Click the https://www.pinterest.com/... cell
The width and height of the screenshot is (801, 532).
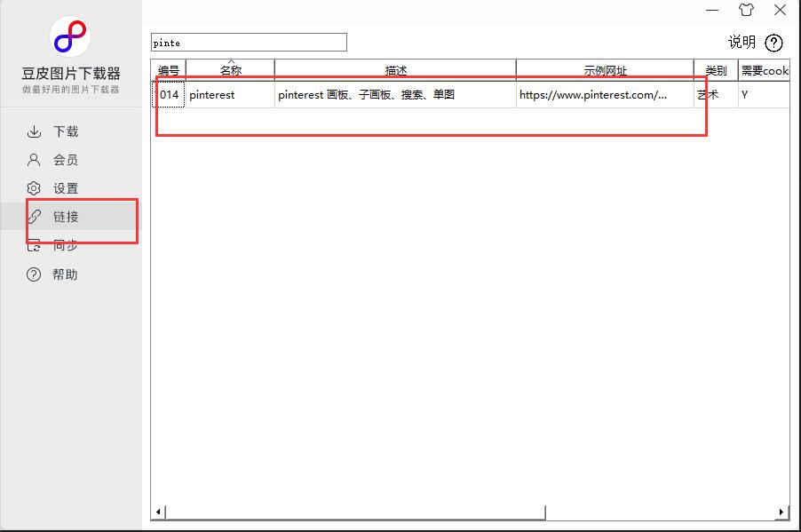pyautogui.click(x=605, y=94)
